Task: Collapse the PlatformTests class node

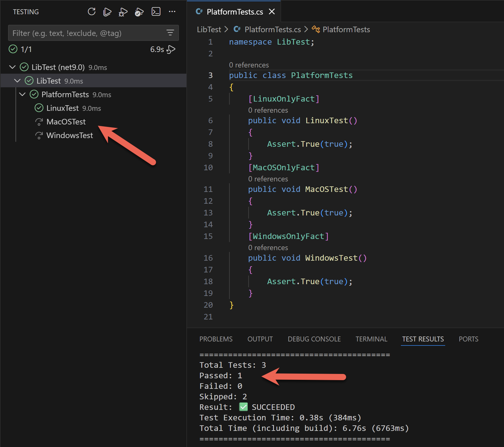Action: point(22,94)
